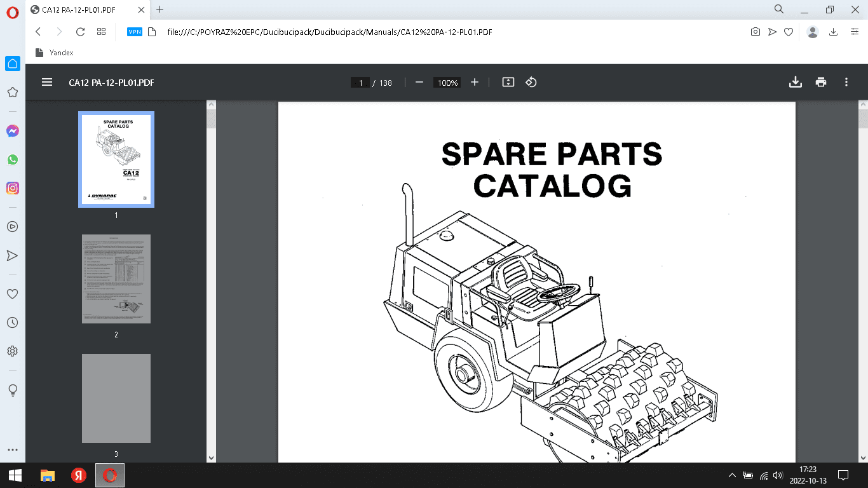Zoom out with the minus icon
Screen dimensions: 868x488
click(419, 83)
